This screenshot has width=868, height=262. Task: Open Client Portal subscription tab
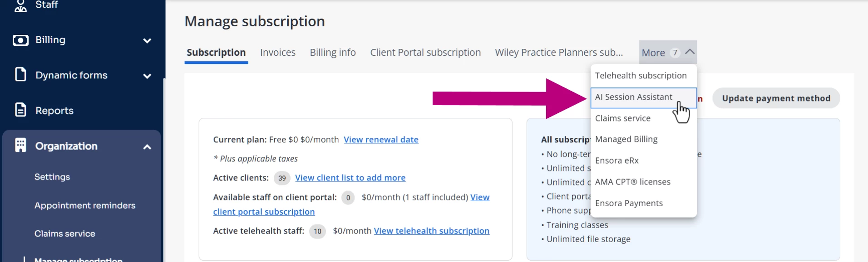[425, 53]
